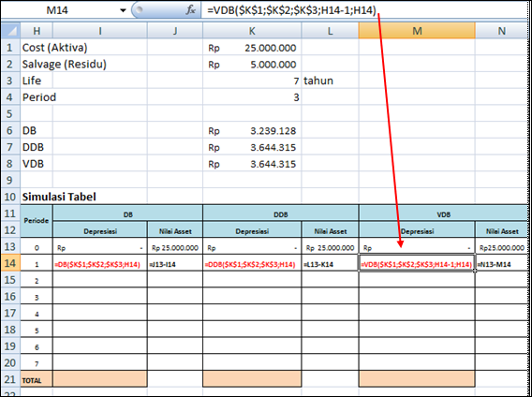Click the Salvage (Residu) cell
This screenshot has height=397, width=532.
[64, 64]
